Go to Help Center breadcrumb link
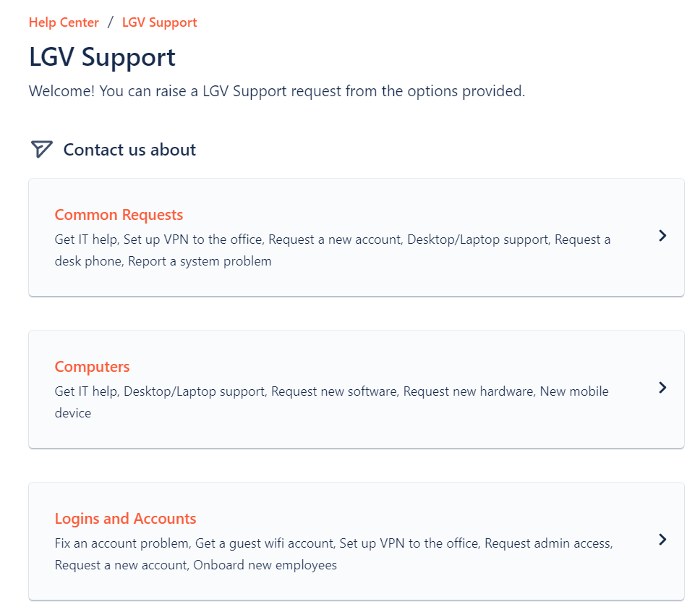 (x=64, y=22)
